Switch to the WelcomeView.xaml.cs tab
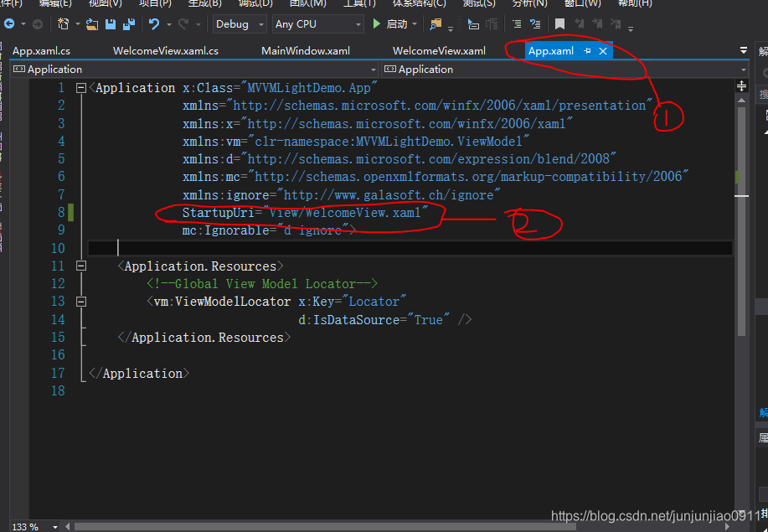This screenshot has height=532, width=768. (x=166, y=51)
